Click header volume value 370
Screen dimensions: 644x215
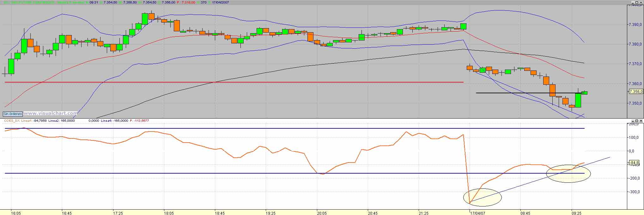204,3
